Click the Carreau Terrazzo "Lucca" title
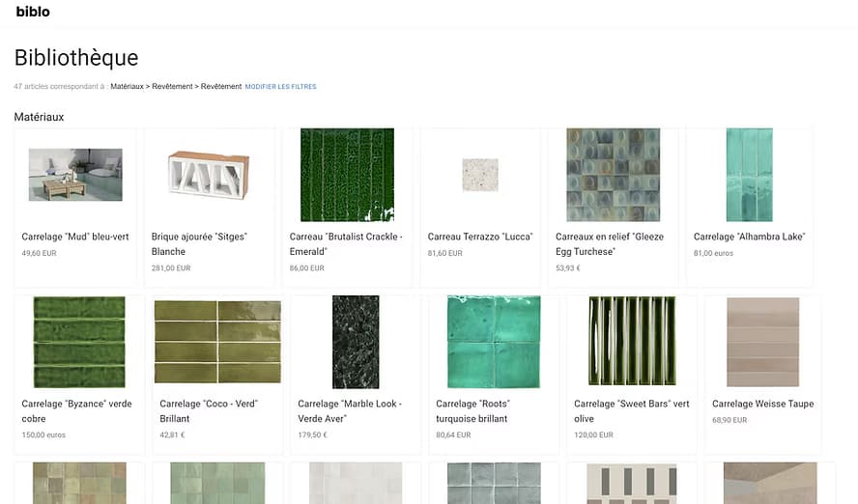858x504 pixels. click(x=479, y=237)
